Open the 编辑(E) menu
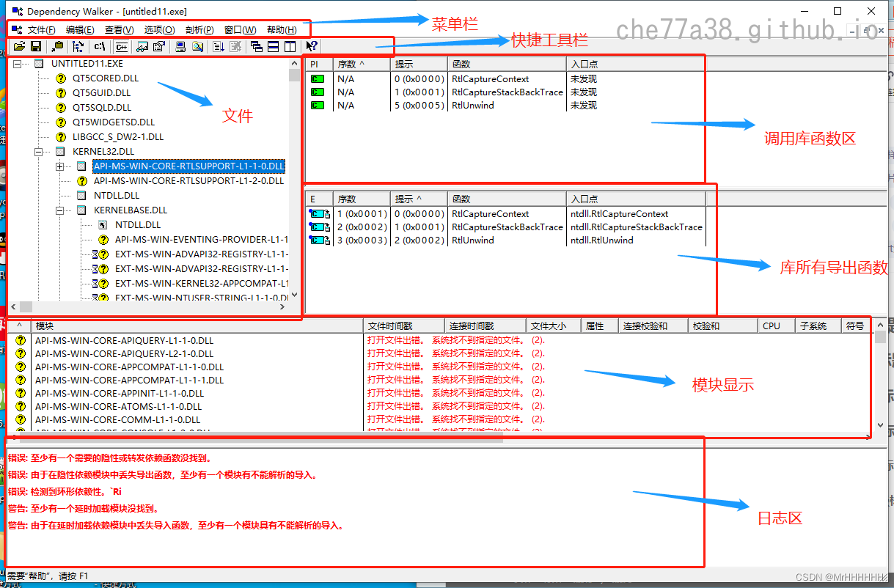 coord(80,30)
